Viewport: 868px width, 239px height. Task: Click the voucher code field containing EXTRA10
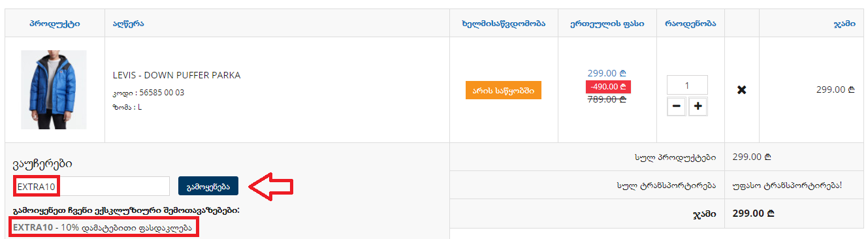point(91,186)
